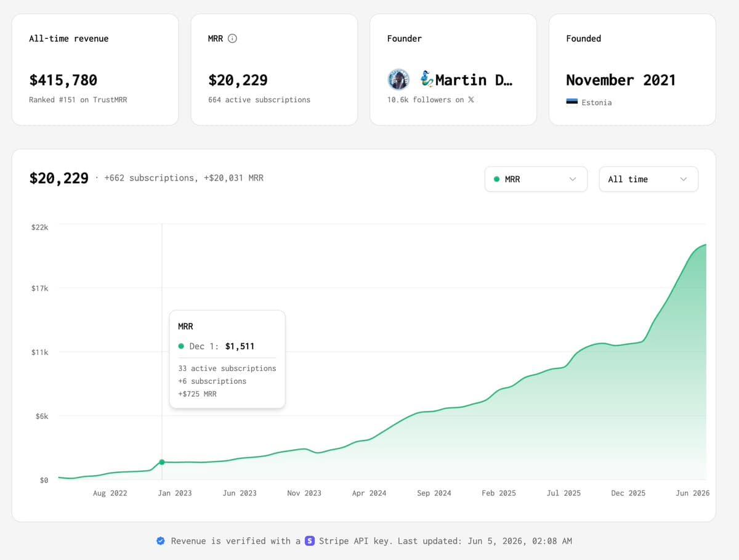Click the chart point at Dec 1
Viewport: 739px width, 560px height.
pos(162,462)
